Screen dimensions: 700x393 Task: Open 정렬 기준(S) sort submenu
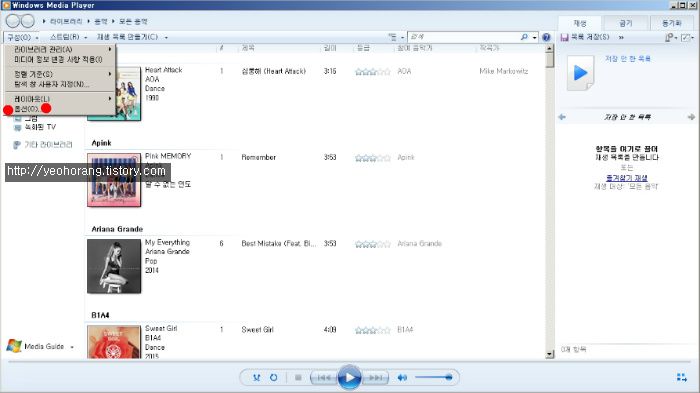click(x=61, y=74)
